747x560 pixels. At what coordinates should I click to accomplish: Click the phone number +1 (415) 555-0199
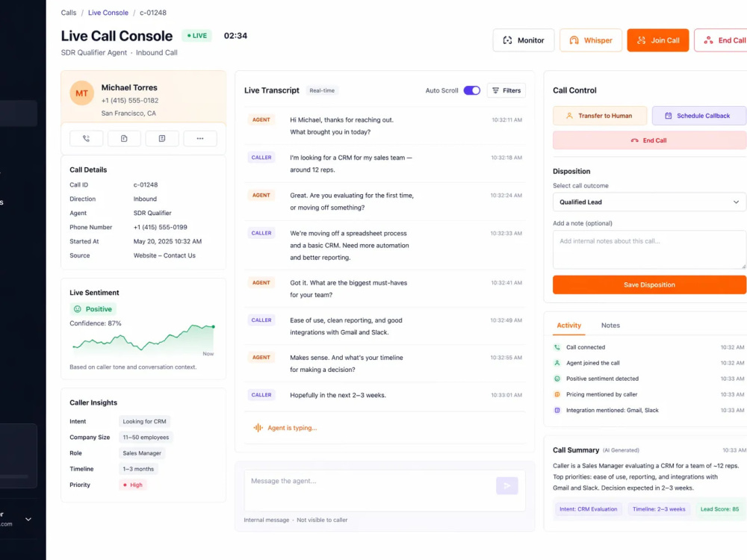(x=160, y=227)
